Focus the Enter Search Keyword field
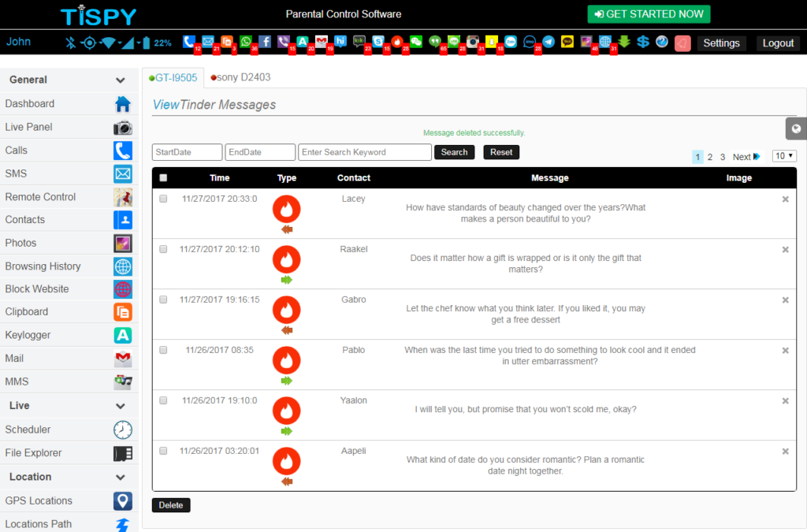 coord(365,152)
